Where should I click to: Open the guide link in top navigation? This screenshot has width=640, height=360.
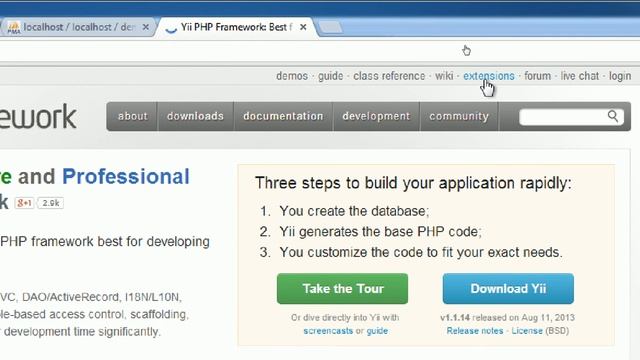tap(331, 76)
